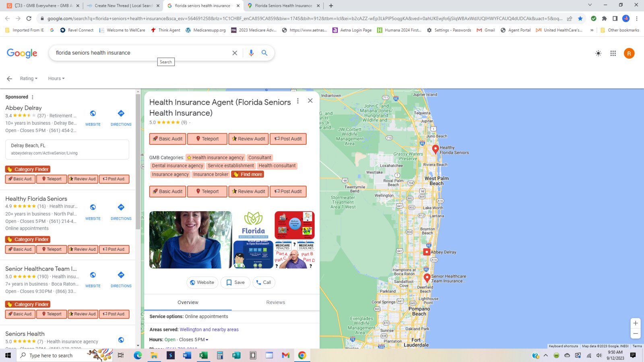Screen dimensions: 644x362
Task: Zoom out on the map
Action: tap(636, 333)
